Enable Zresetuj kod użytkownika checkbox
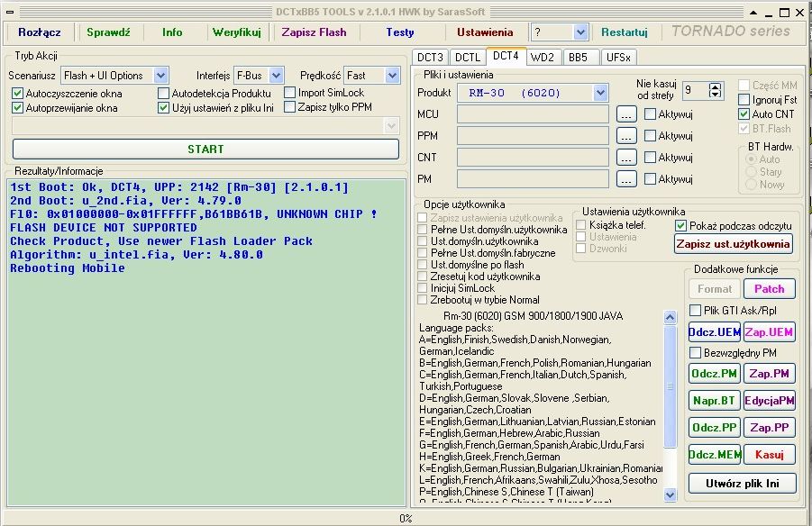 click(x=423, y=277)
